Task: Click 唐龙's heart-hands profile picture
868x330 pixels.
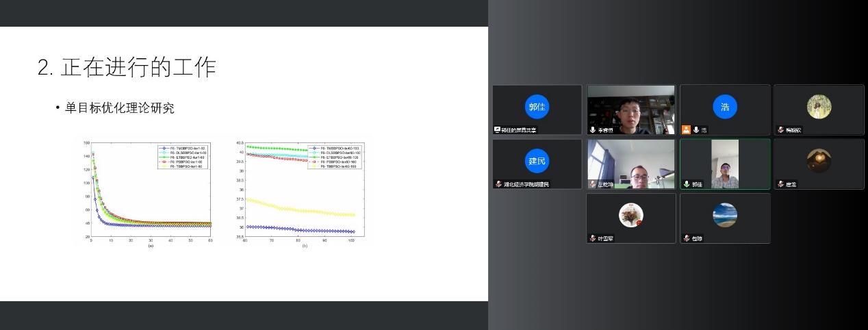Action: coord(819,161)
